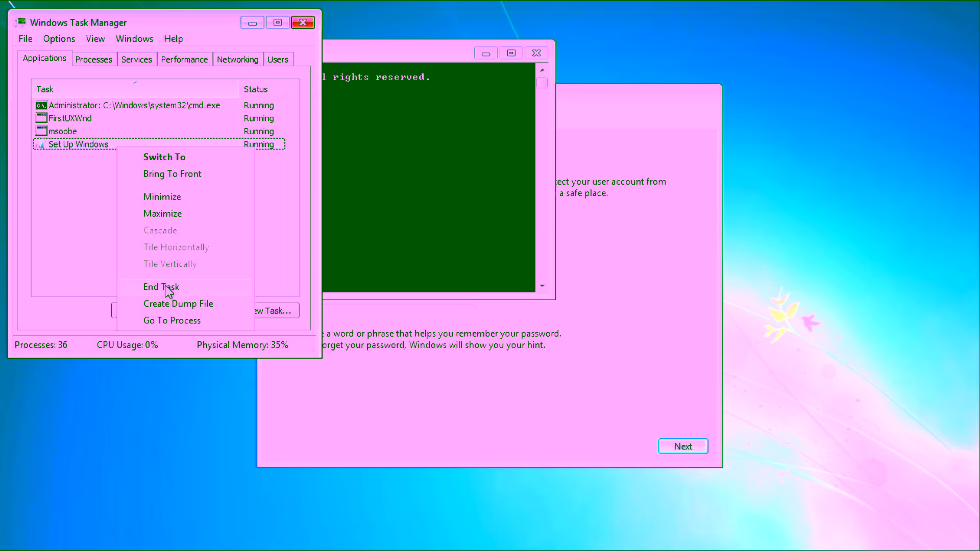Select Create Dump File option

(x=178, y=304)
